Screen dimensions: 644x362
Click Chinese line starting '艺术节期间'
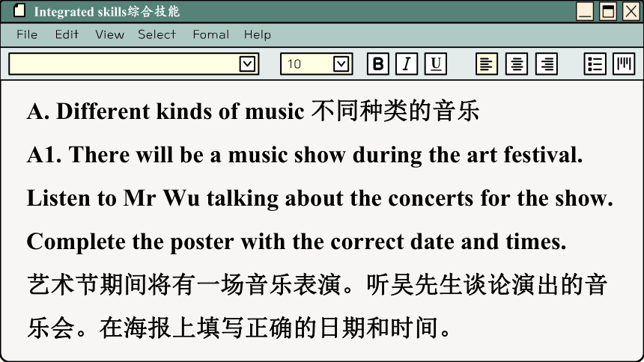(317, 285)
